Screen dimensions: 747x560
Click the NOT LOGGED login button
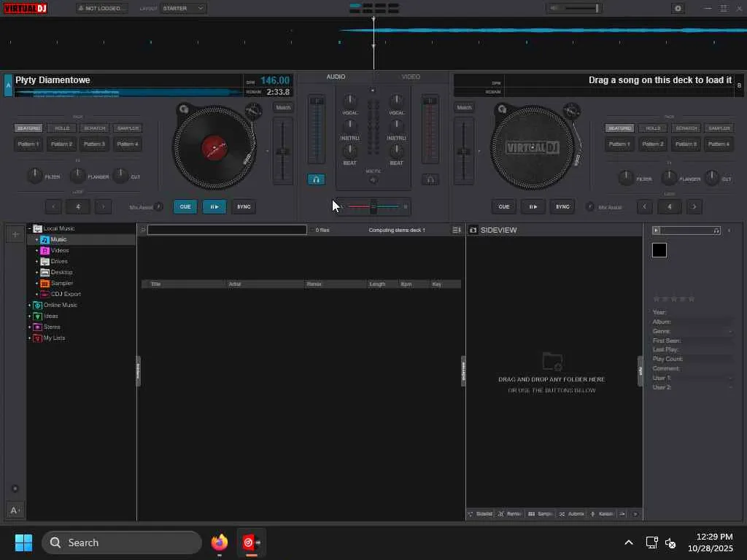[x=102, y=8]
